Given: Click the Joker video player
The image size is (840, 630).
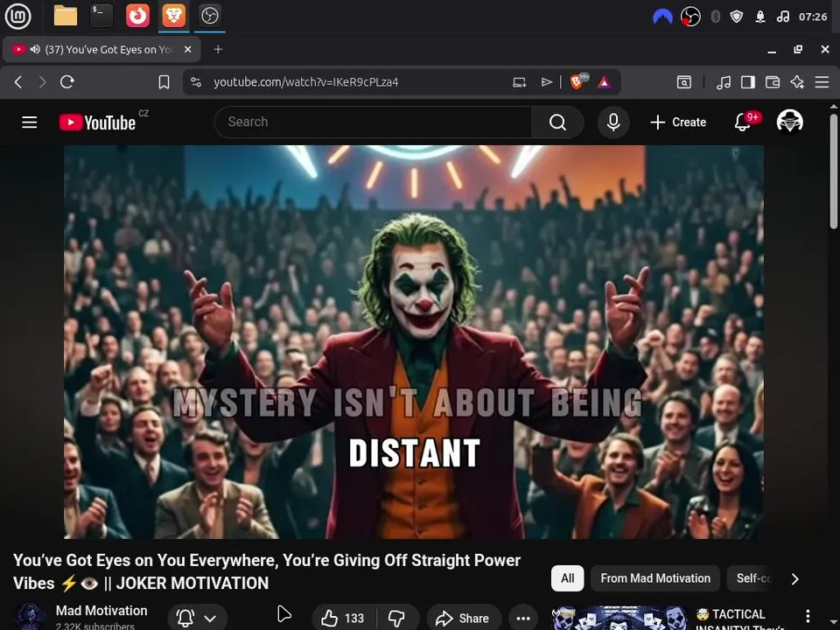Looking at the screenshot, I should tap(414, 342).
